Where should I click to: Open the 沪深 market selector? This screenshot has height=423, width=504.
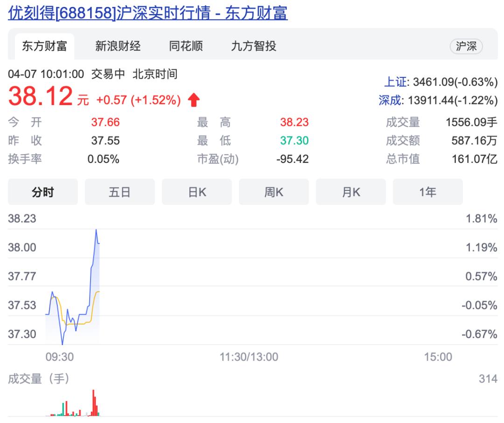coord(466,46)
